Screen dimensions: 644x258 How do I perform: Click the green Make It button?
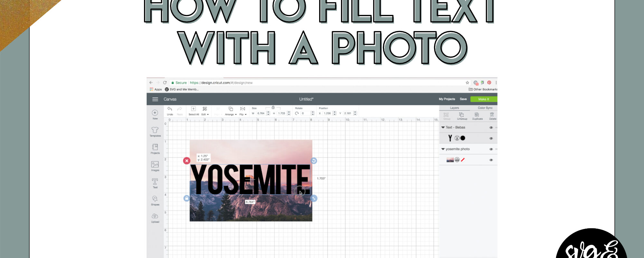pos(484,99)
